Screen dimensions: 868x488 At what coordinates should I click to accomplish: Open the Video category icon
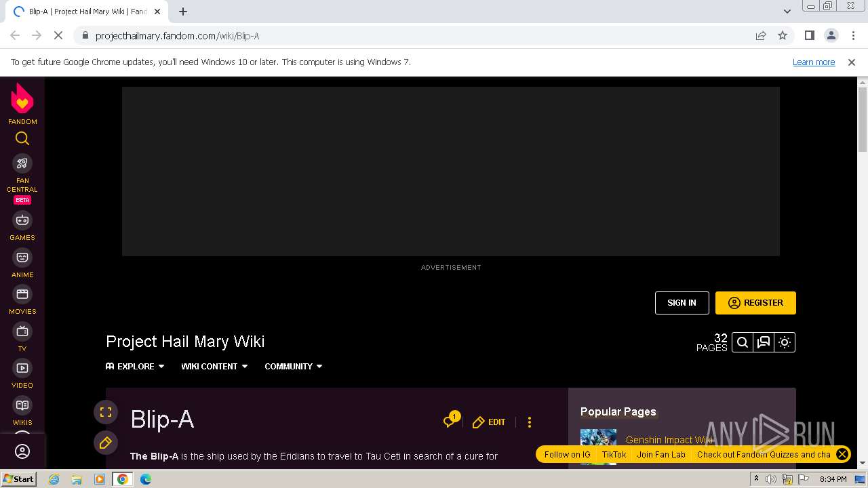click(x=22, y=368)
